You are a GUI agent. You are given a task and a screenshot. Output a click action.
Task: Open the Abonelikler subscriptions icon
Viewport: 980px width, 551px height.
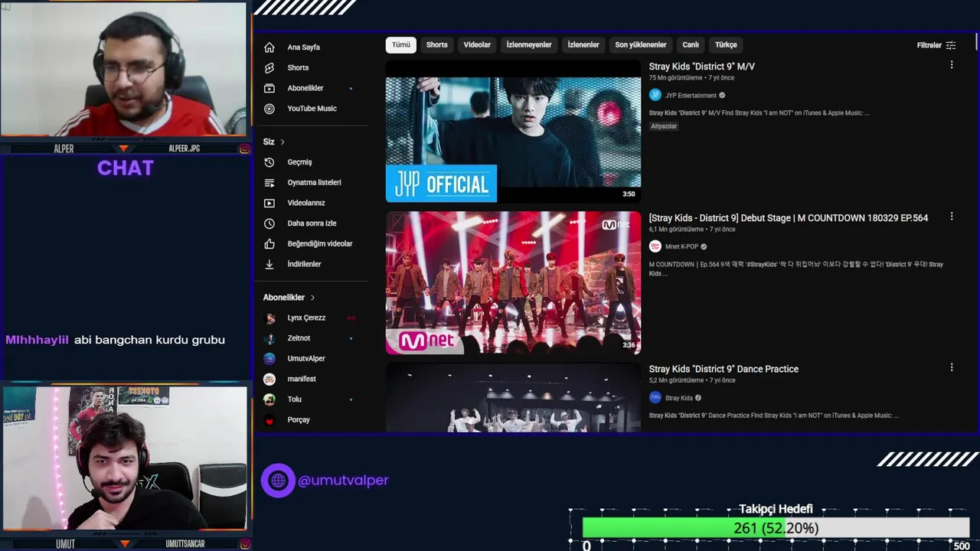(269, 88)
